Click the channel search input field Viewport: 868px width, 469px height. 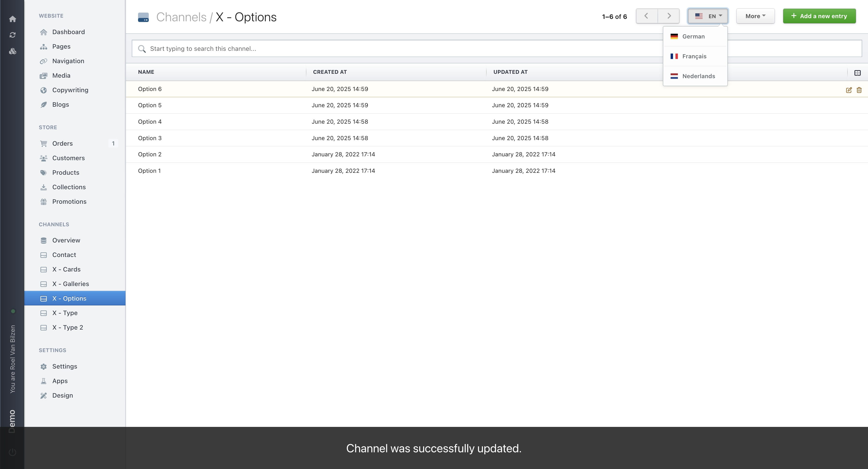pos(404,48)
